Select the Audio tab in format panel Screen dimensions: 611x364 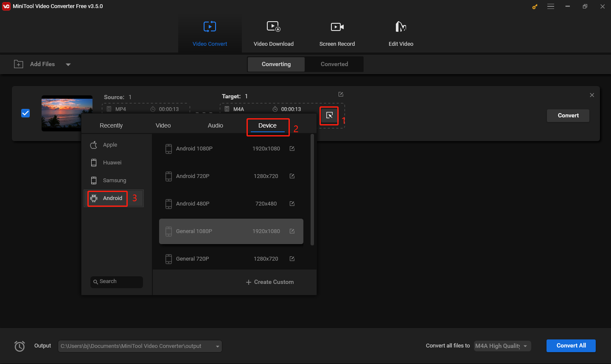(216, 125)
